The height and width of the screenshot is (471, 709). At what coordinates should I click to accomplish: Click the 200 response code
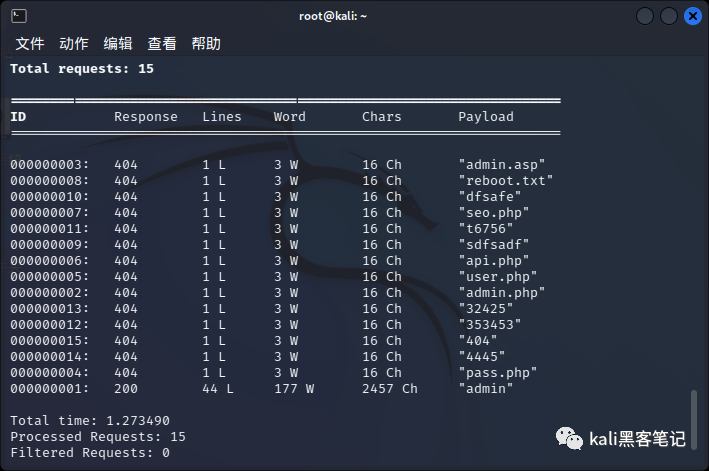tap(126, 389)
